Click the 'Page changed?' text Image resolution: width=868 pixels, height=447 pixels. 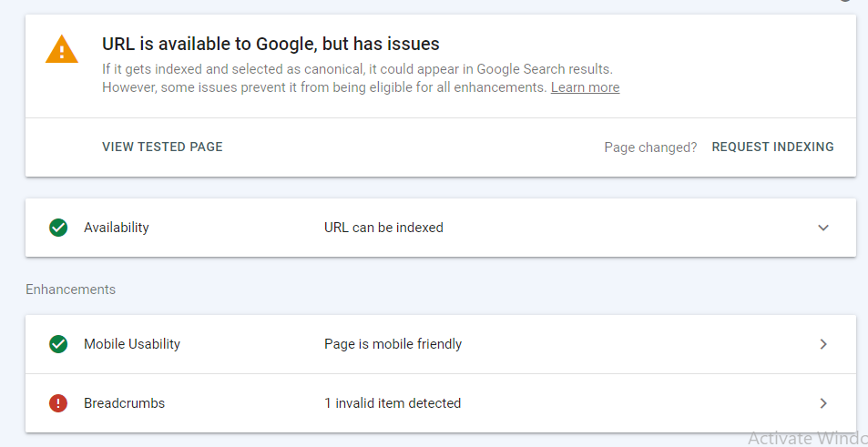650,147
